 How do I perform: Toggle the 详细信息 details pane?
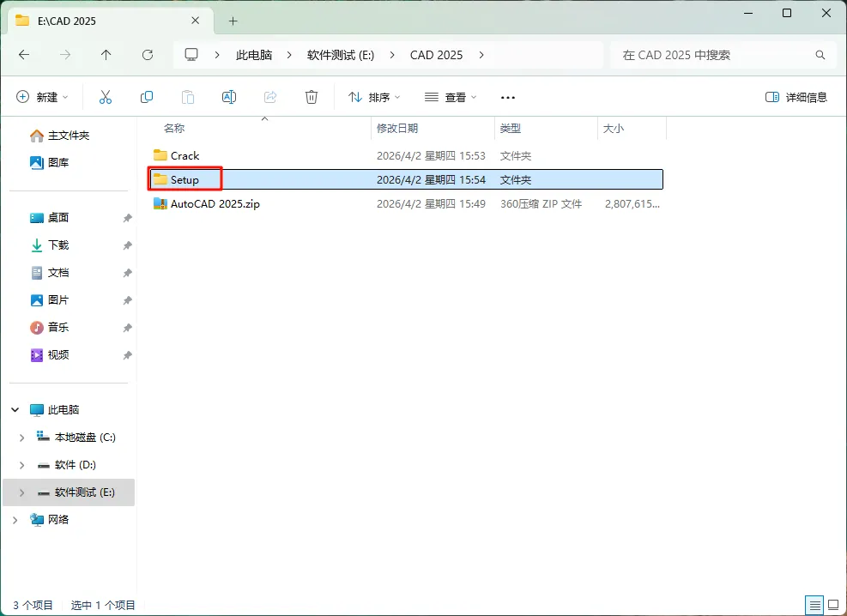point(796,97)
